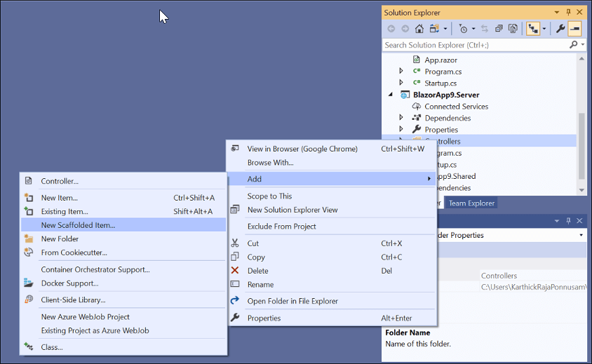Click the search magnifier icon
The height and width of the screenshot is (364, 592).
(573, 45)
